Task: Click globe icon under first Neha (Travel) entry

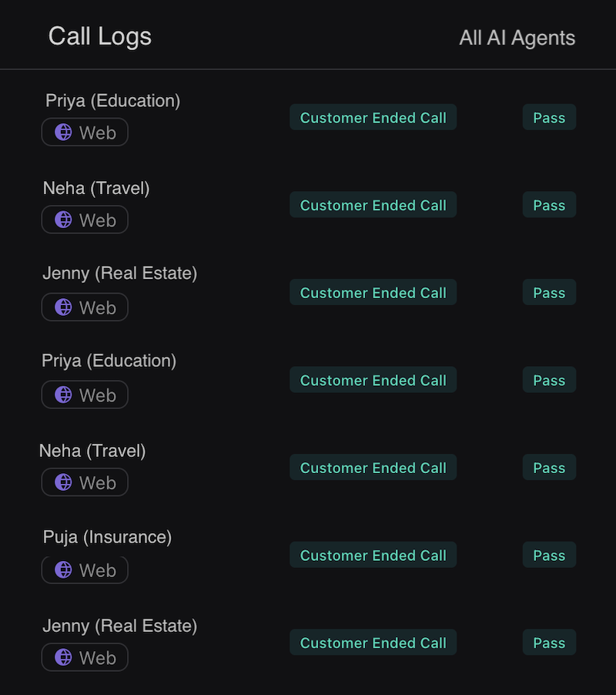Action: tap(64, 220)
